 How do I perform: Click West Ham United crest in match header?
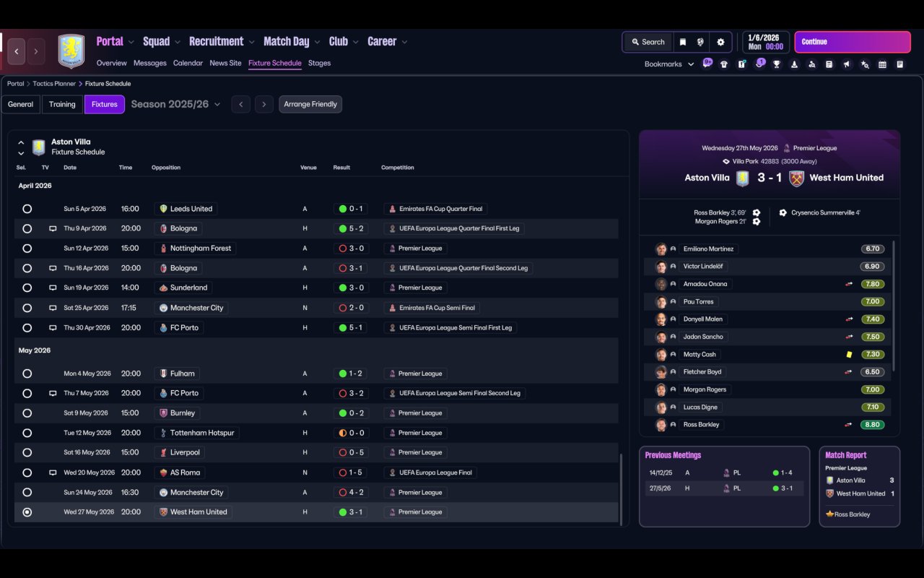[796, 178]
